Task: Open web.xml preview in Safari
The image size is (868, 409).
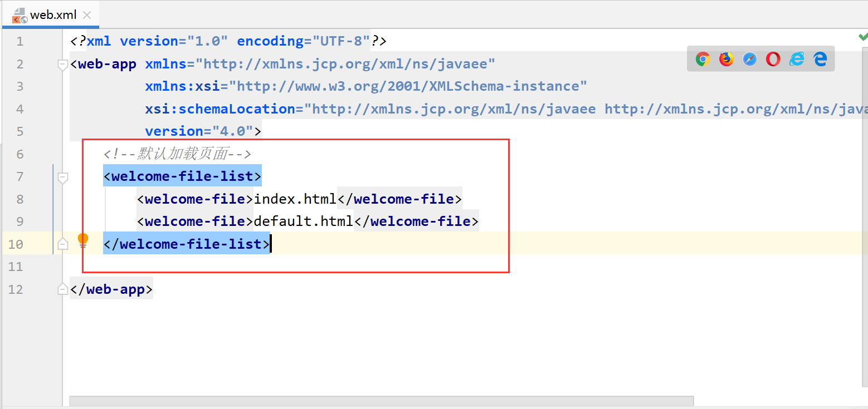Action: tap(750, 59)
